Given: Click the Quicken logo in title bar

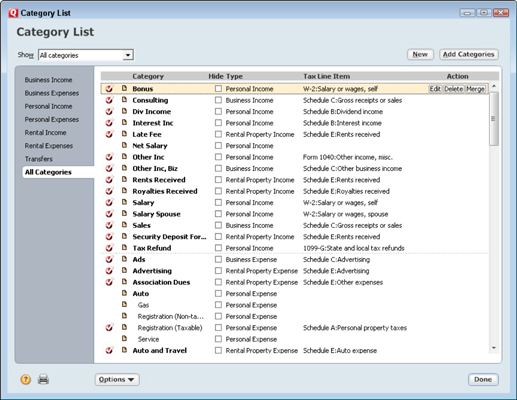Looking at the screenshot, I should point(13,13).
